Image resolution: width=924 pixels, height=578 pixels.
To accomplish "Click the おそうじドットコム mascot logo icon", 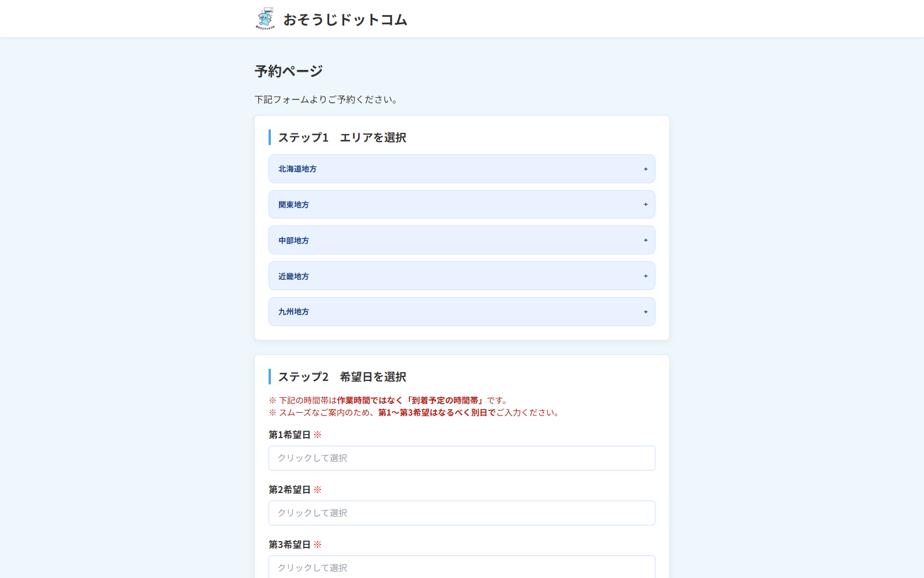I will tap(265, 18).
